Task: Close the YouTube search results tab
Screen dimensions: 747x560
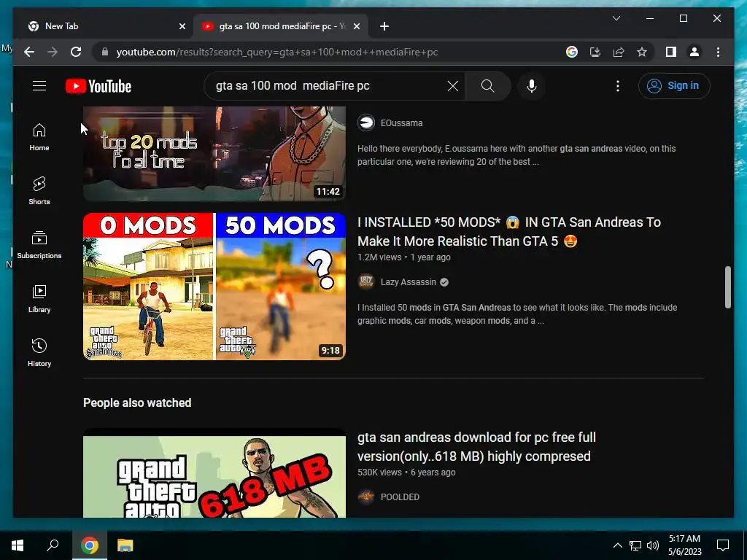Action: pos(356,27)
